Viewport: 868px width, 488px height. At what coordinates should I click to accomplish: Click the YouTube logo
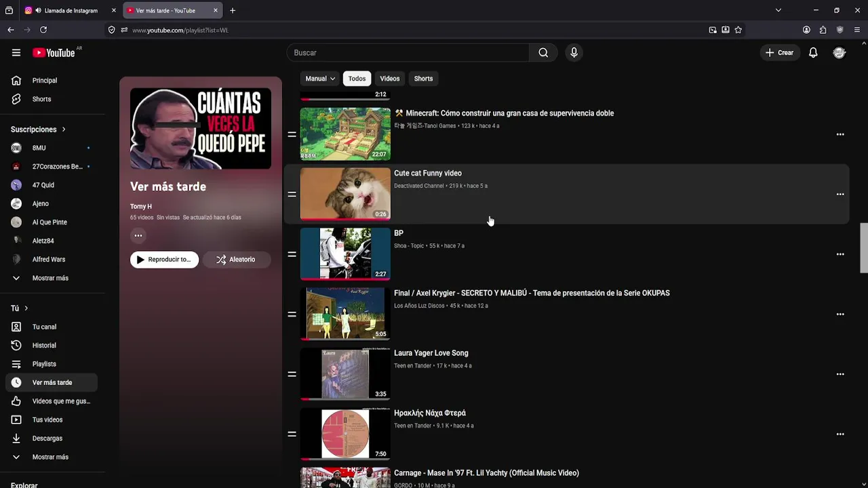(54, 53)
